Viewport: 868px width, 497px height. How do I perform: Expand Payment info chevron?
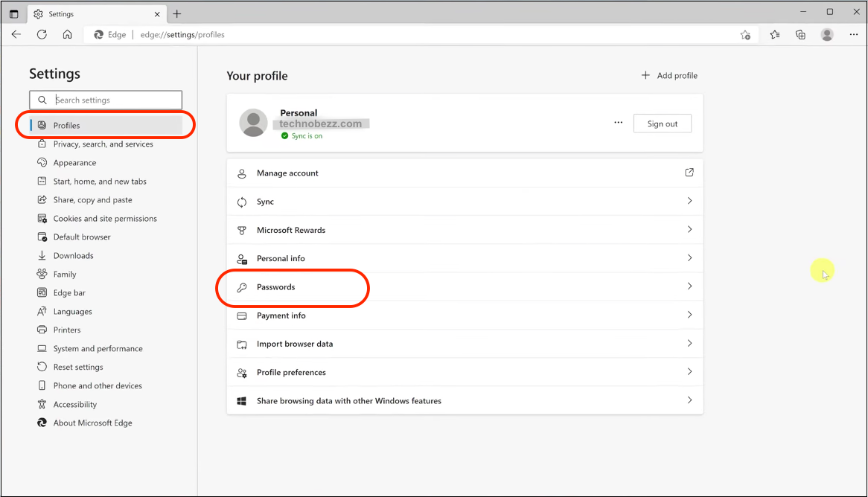click(x=690, y=315)
